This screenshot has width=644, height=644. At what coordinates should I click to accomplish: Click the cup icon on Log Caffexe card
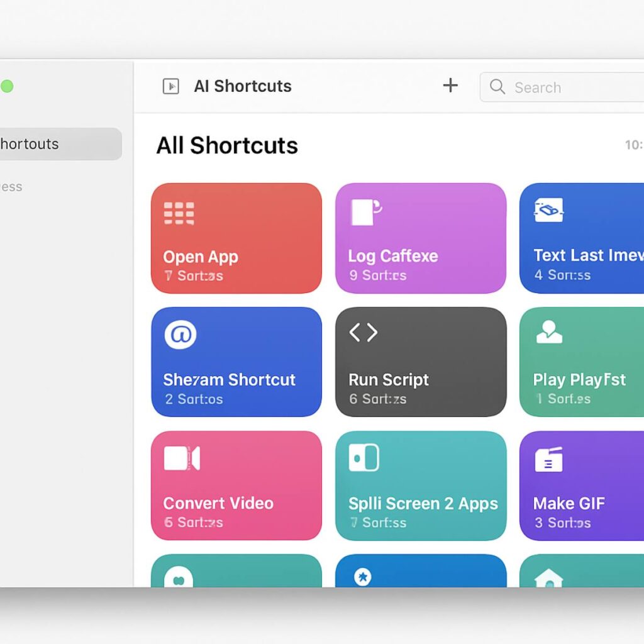pos(367,212)
